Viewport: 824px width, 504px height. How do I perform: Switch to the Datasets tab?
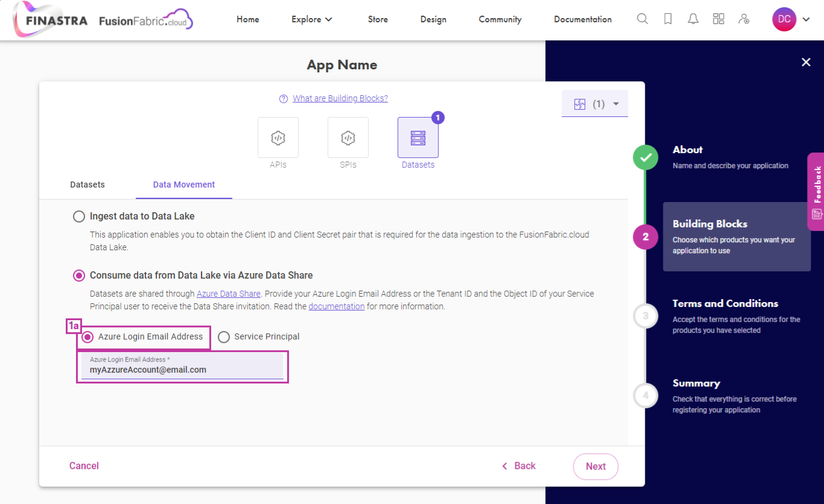pyautogui.click(x=87, y=184)
